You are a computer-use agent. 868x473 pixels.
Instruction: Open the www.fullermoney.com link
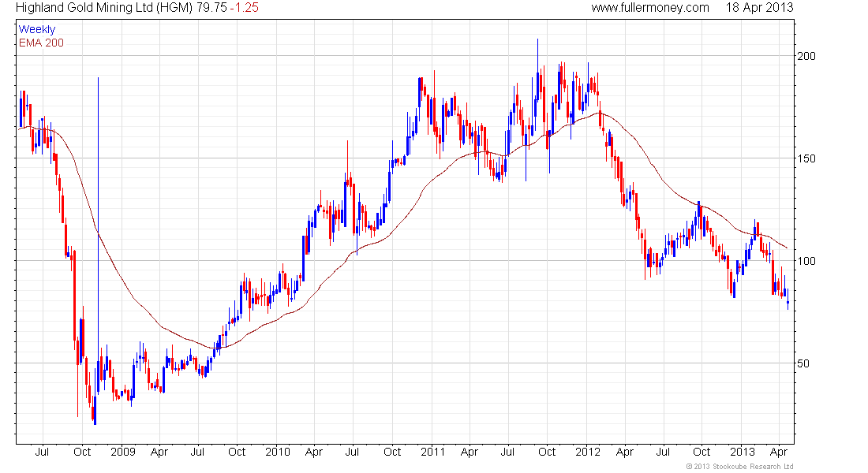pyautogui.click(x=650, y=8)
